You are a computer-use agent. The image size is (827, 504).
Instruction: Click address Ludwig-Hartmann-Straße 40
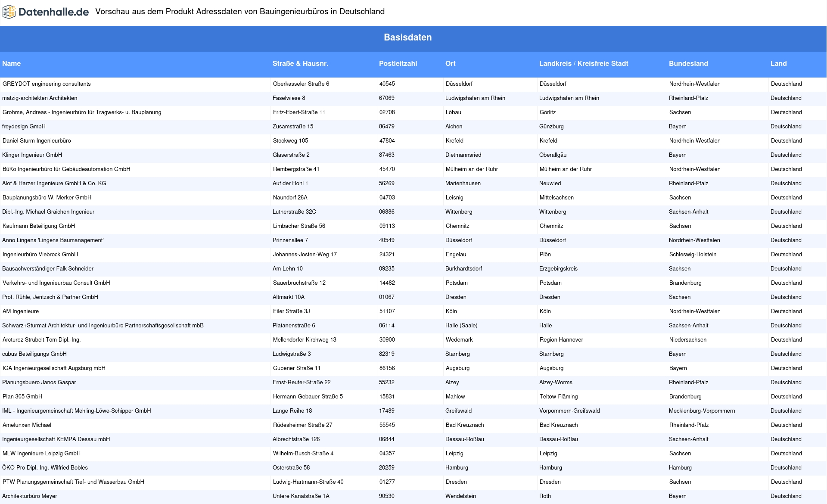click(x=308, y=482)
